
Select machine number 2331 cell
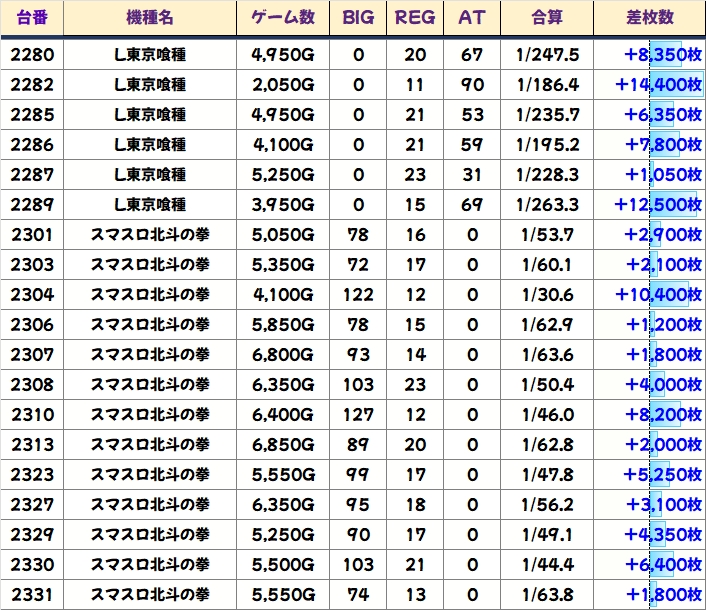coord(32,595)
